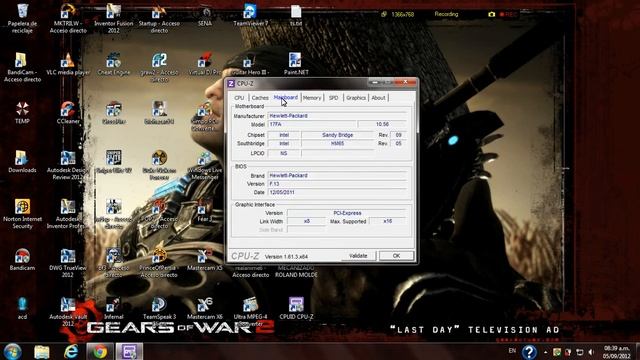Click the taskbar help question mark icon
Image resolution: width=640 pixels, height=360 pixels.
pyautogui.click(x=529, y=352)
